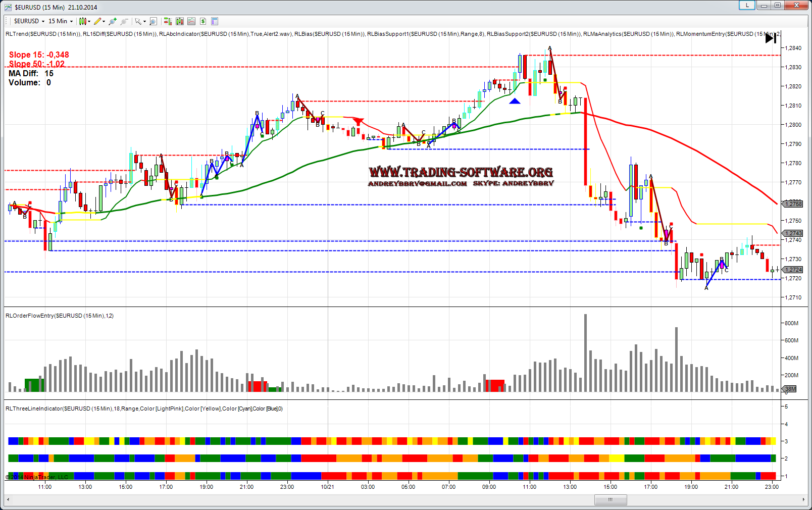Screen dimensions: 812x510
Task: Click the scrollbar right arrow
Action: coord(803,500)
